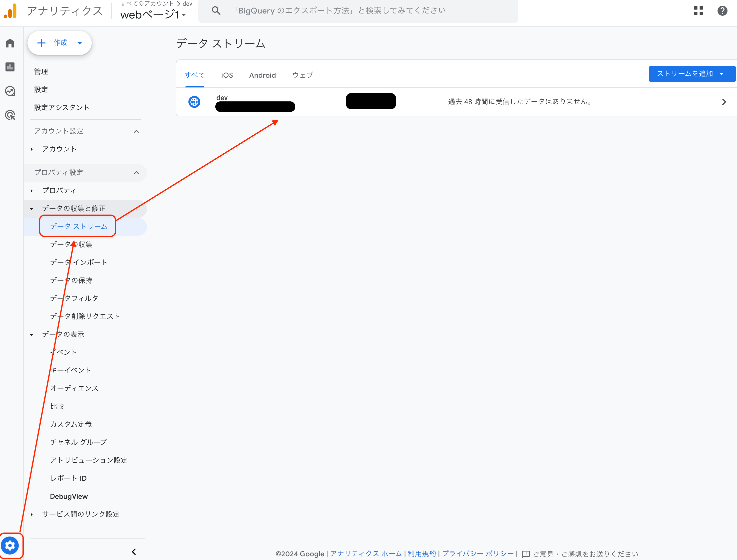Collapse the アカウント設定 section

[136, 131]
